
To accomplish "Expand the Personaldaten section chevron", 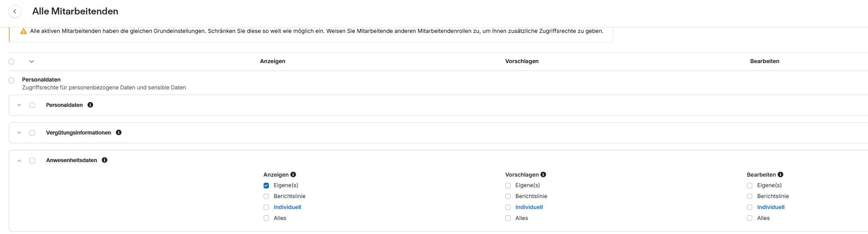I will point(19,105).
